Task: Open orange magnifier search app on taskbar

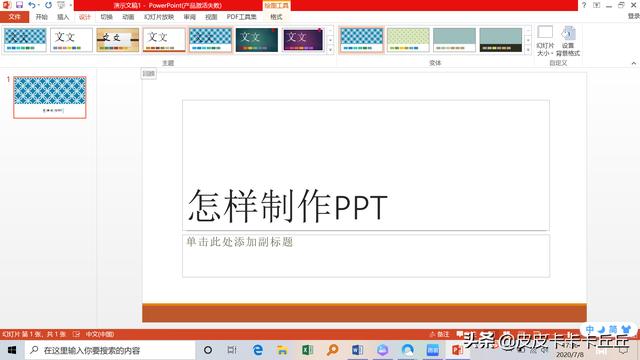Action: pos(333,350)
